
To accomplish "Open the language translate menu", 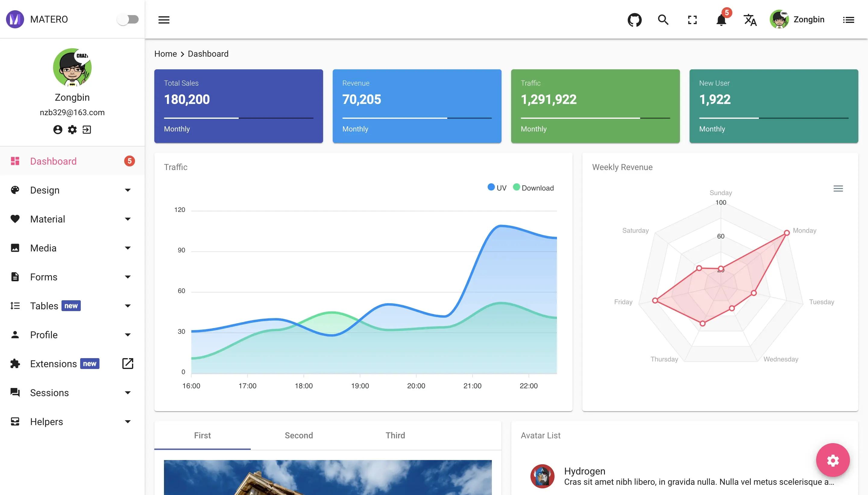I will pyautogui.click(x=750, y=20).
